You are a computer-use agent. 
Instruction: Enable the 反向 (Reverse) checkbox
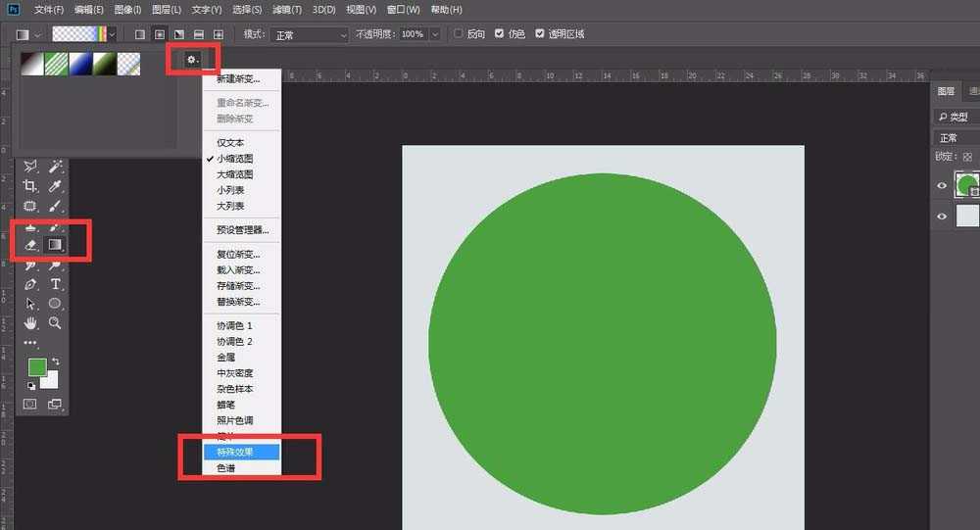pos(459,34)
